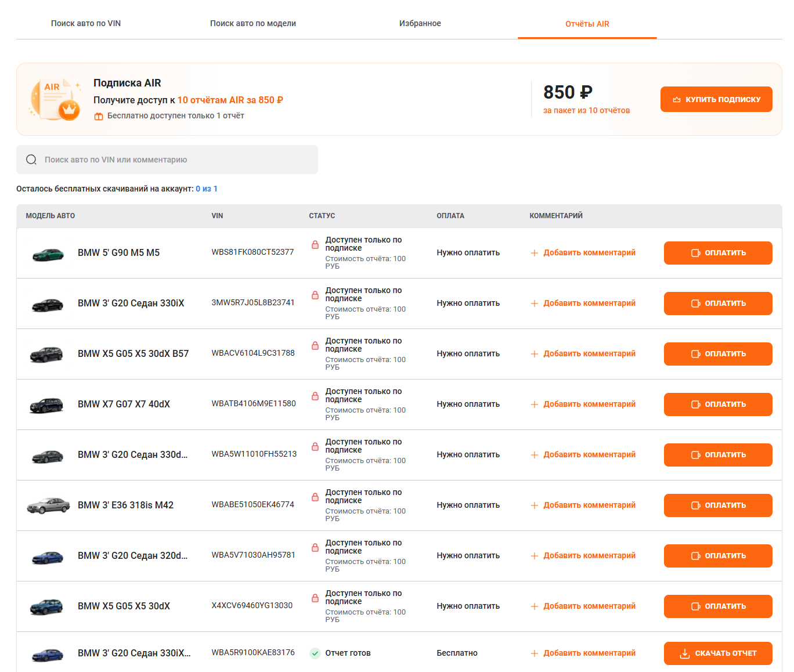
Task: Click lock icon in X5 30dX B57 row
Action: tap(315, 346)
